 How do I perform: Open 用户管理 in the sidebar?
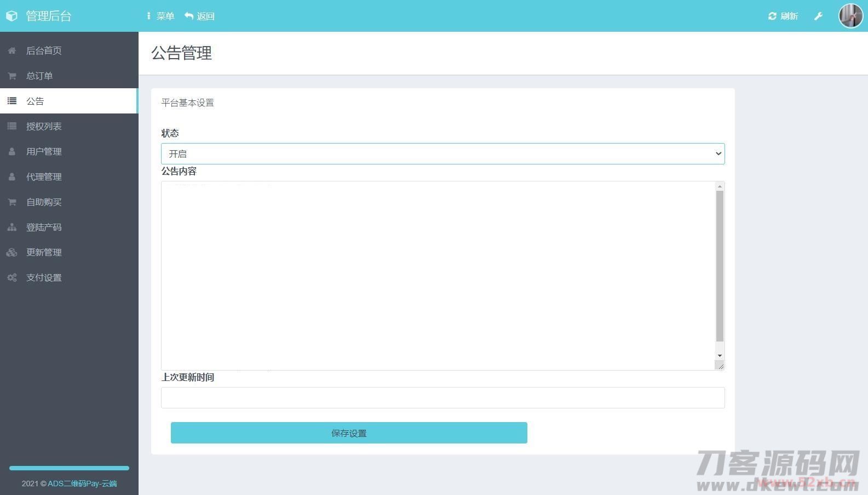click(x=44, y=151)
